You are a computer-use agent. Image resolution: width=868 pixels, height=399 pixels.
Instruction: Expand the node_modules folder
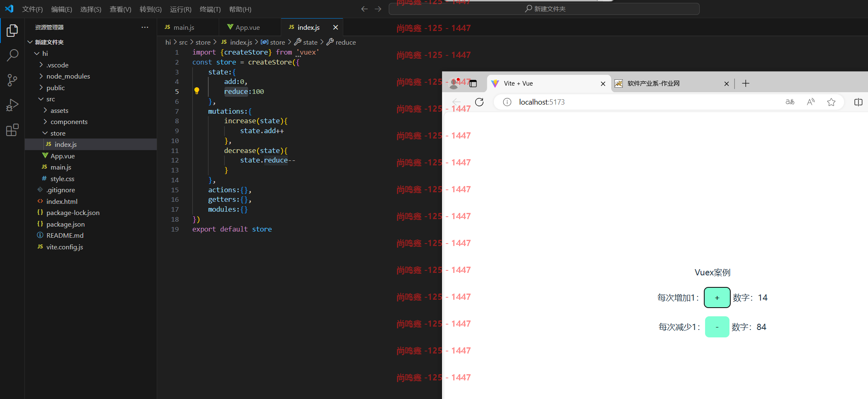coord(41,76)
